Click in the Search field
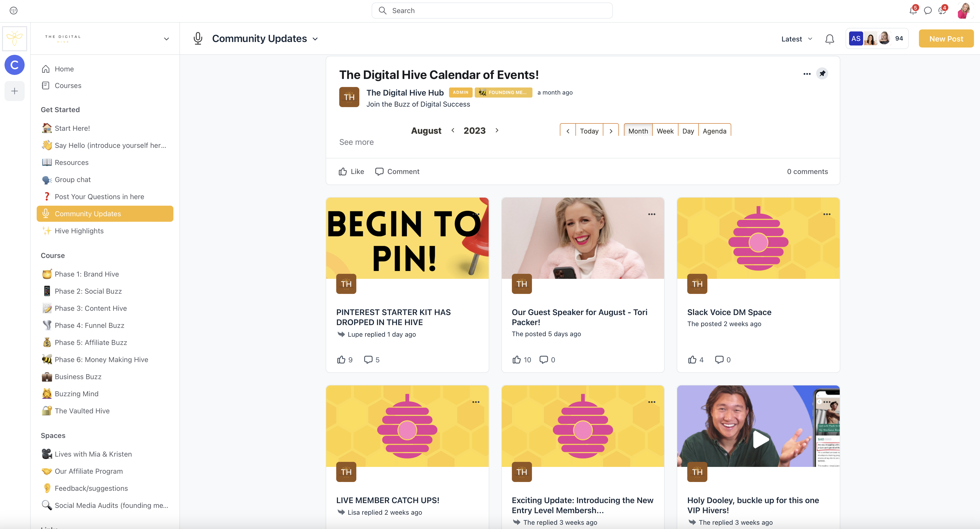980x529 pixels. [492, 11]
